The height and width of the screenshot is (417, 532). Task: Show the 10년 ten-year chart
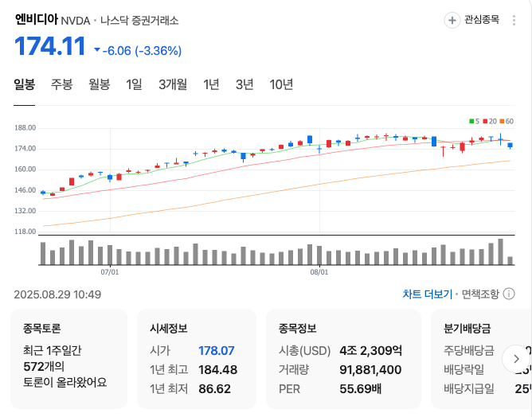point(281,84)
